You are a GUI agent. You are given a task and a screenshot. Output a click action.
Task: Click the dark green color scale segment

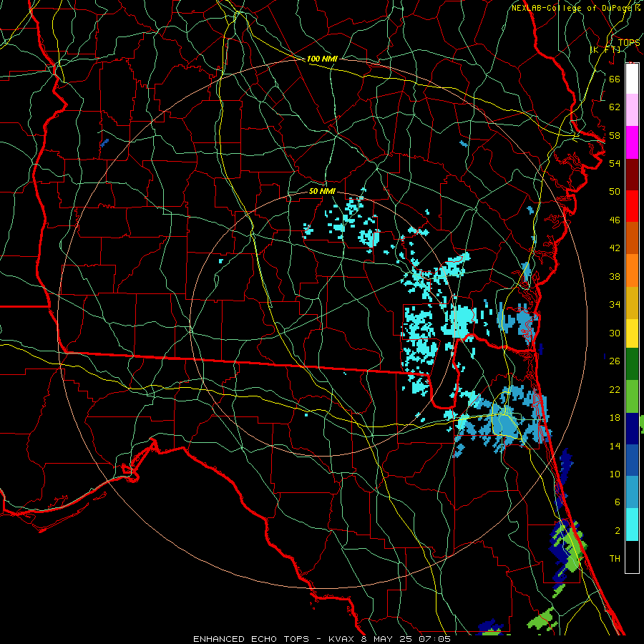[632, 364]
